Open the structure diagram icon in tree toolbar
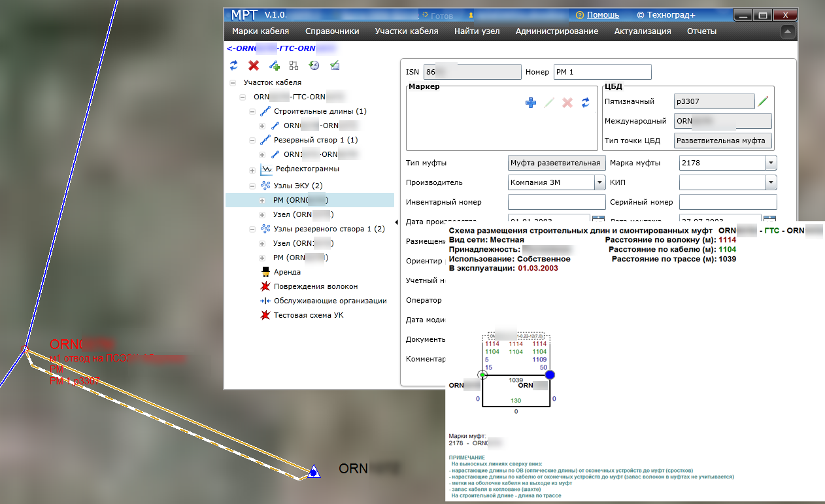 [294, 65]
